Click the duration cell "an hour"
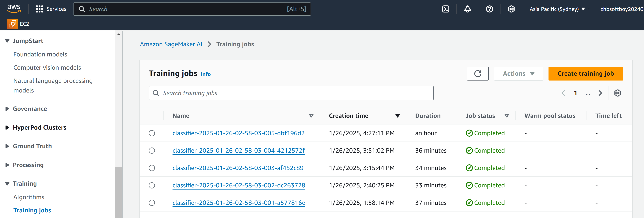 pyautogui.click(x=426, y=133)
